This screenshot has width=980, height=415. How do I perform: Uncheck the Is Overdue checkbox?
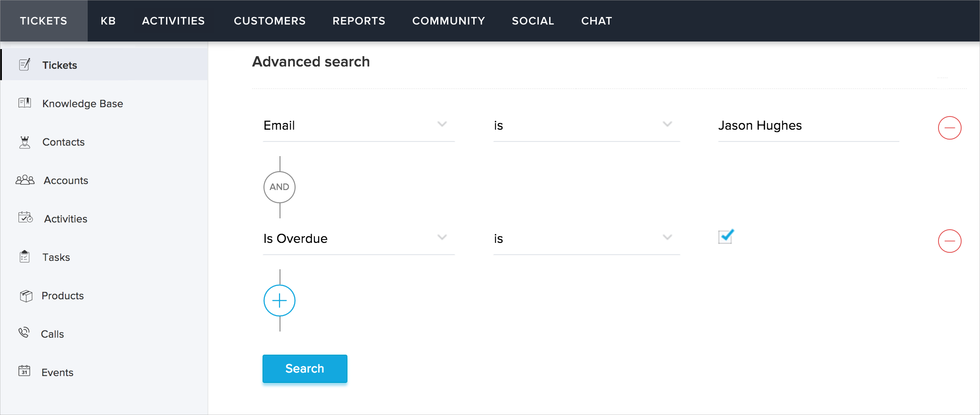pyautogui.click(x=725, y=237)
